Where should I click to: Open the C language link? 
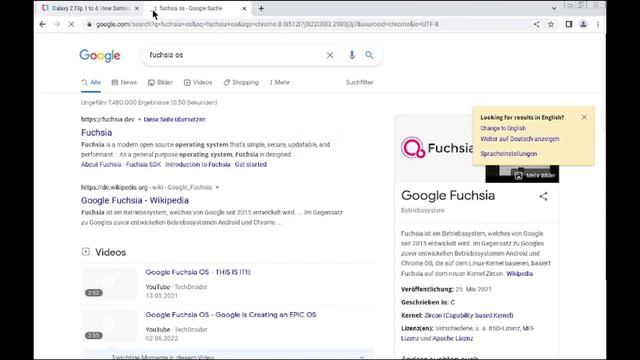[x=453, y=302]
